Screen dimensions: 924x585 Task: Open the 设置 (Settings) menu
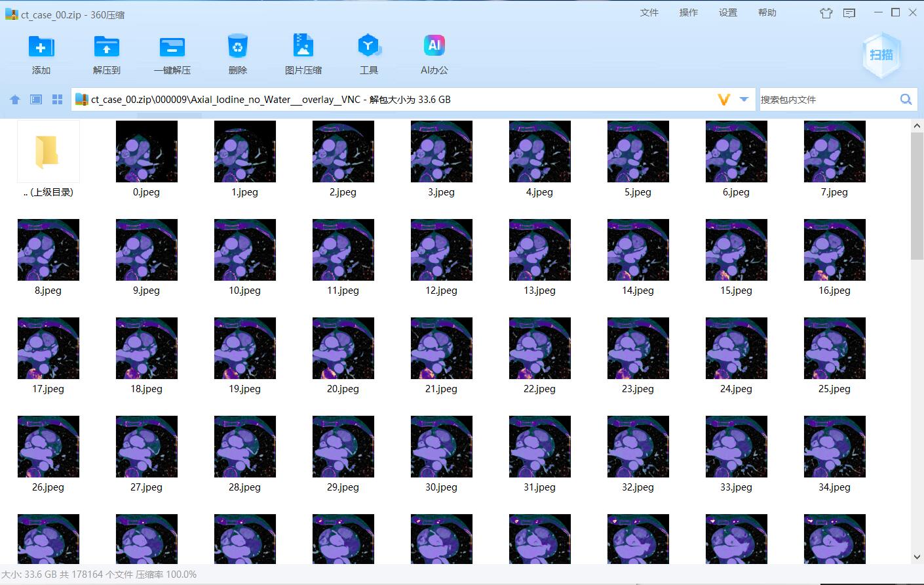point(727,12)
